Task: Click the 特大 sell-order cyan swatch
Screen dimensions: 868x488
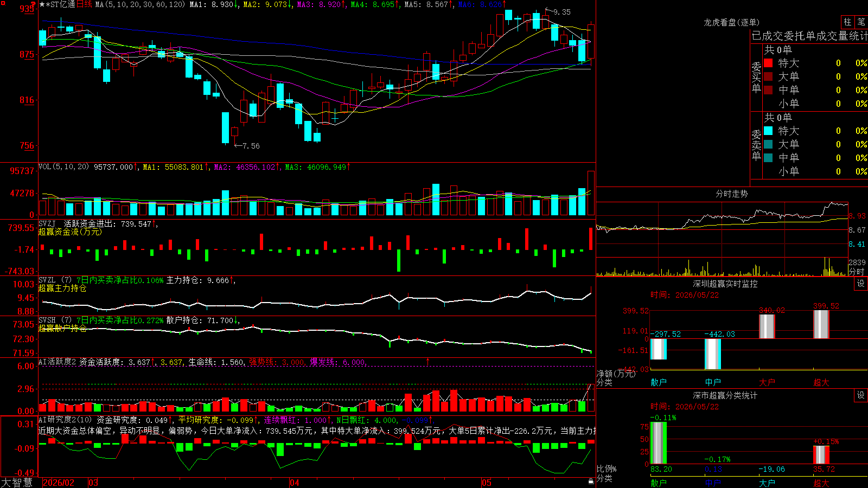Action: (x=768, y=131)
